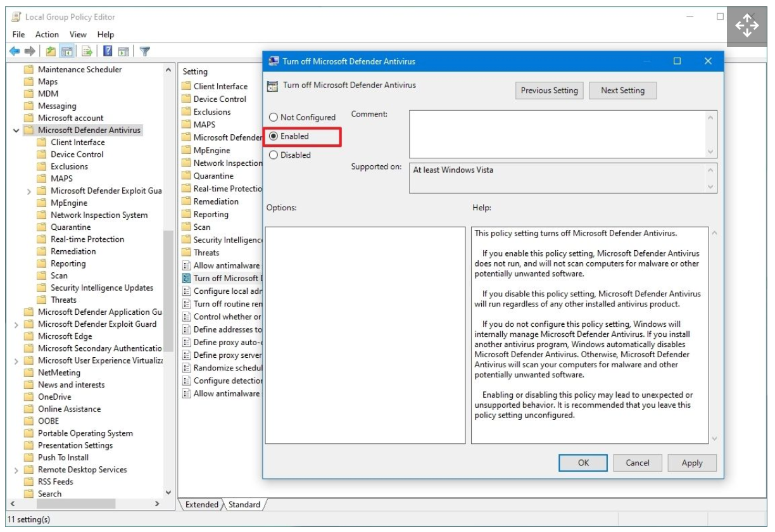
Task: Select the Enabled radio button
Action: click(274, 135)
